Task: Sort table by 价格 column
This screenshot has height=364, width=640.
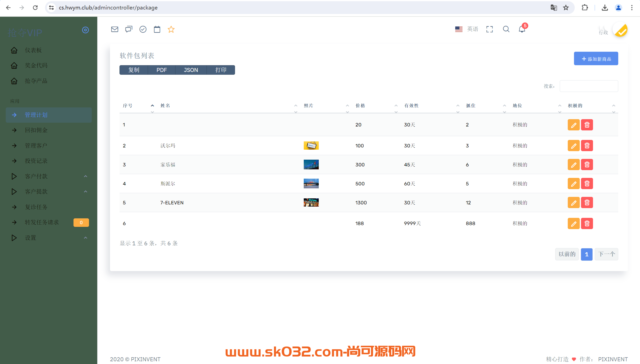Action: point(376,106)
